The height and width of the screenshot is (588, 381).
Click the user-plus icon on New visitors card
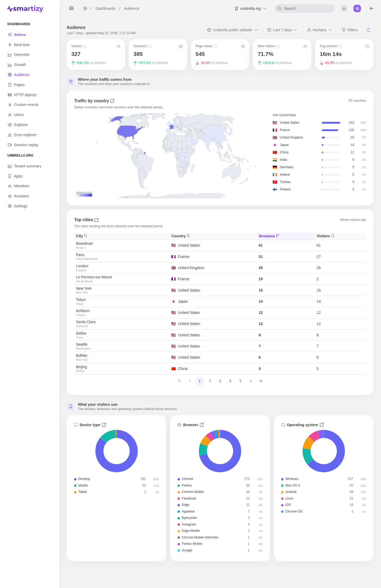tap(305, 46)
